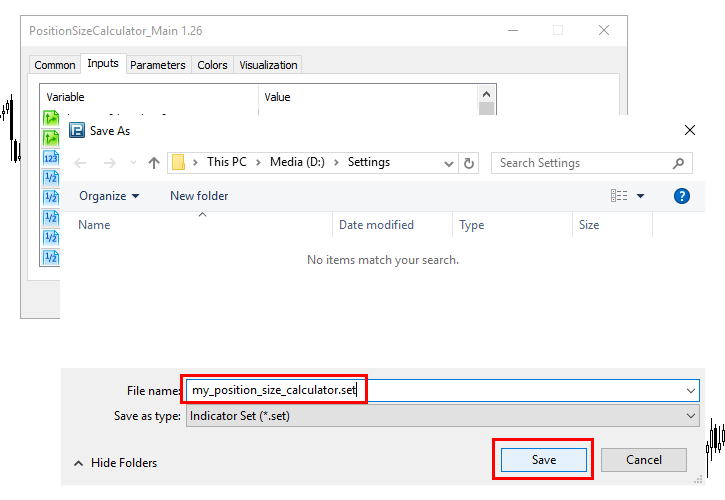The image size is (725, 500).
Task: Expand the Save as type combo box
Action: coord(442,416)
